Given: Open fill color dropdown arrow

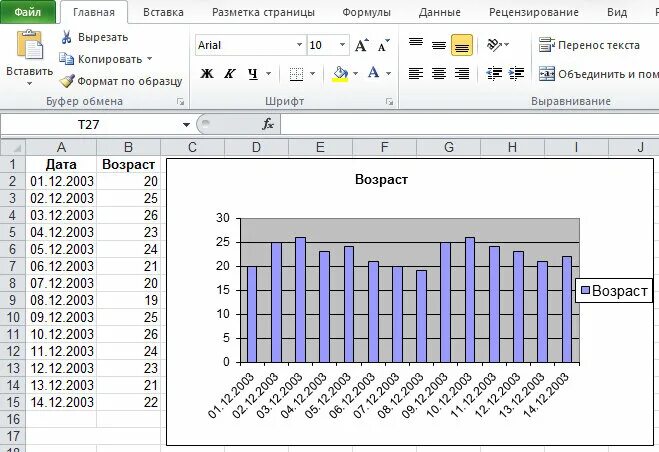Looking at the screenshot, I should (x=356, y=74).
